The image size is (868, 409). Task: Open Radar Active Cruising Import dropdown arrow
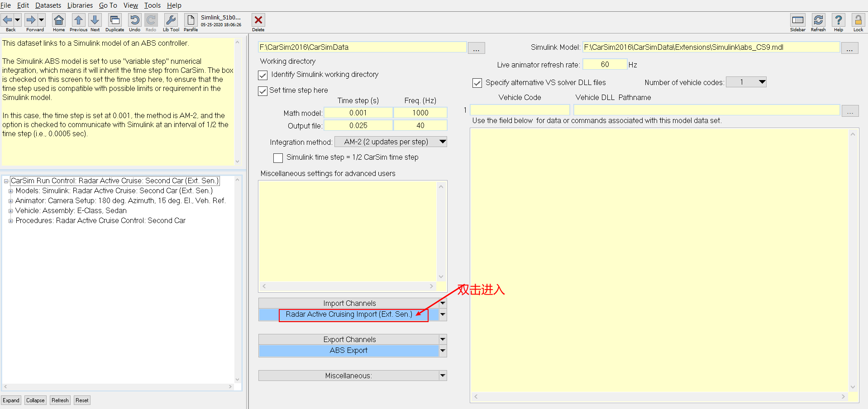[x=443, y=314]
